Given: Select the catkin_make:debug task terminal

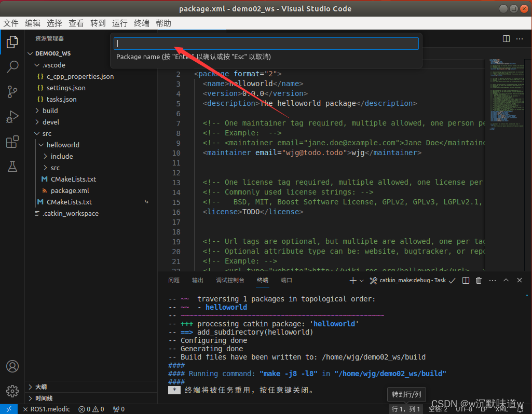Looking at the screenshot, I should tap(412, 280).
